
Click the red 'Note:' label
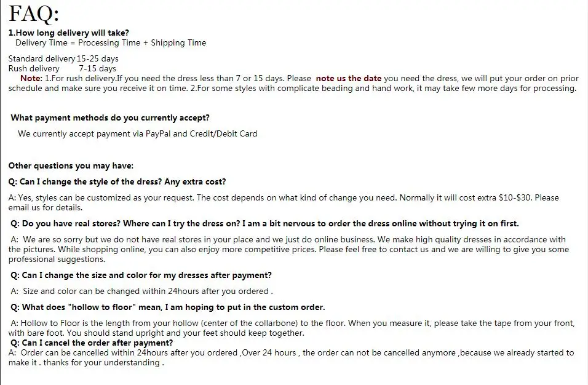click(x=31, y=78)
